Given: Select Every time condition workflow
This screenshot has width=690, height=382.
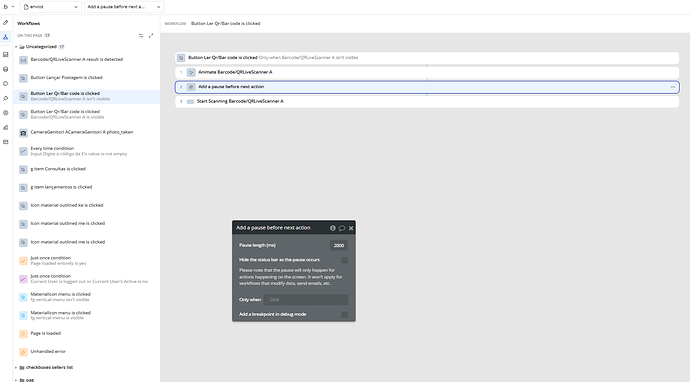Looking at the screenshot, I should [86, 151].
